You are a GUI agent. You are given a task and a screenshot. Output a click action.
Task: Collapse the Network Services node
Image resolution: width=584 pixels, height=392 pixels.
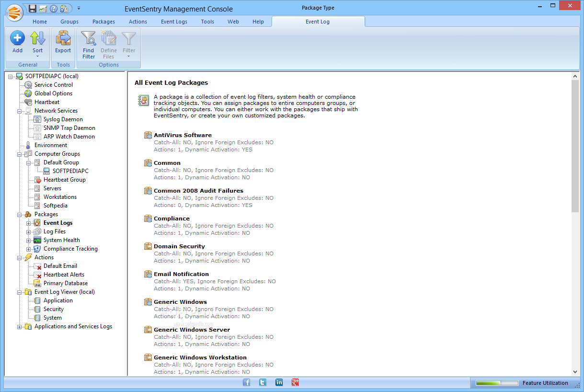point(20,111)
